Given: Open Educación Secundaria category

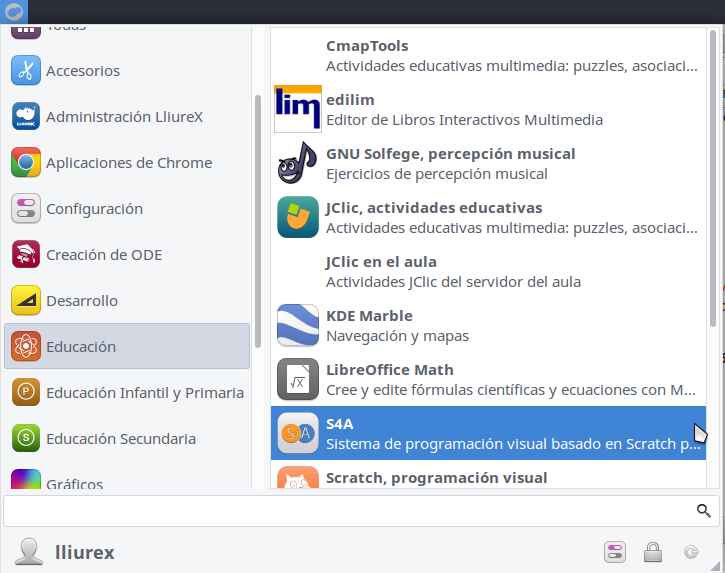Looking at the screenshot, I should tap(120, 439).
